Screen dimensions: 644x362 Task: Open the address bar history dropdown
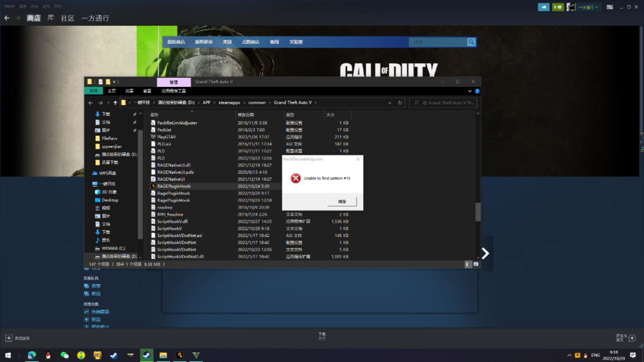tap(391, 103)
